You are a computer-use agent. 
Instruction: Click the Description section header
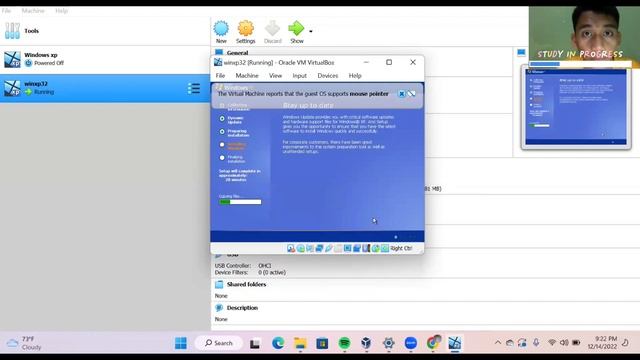tap(242, 308)
